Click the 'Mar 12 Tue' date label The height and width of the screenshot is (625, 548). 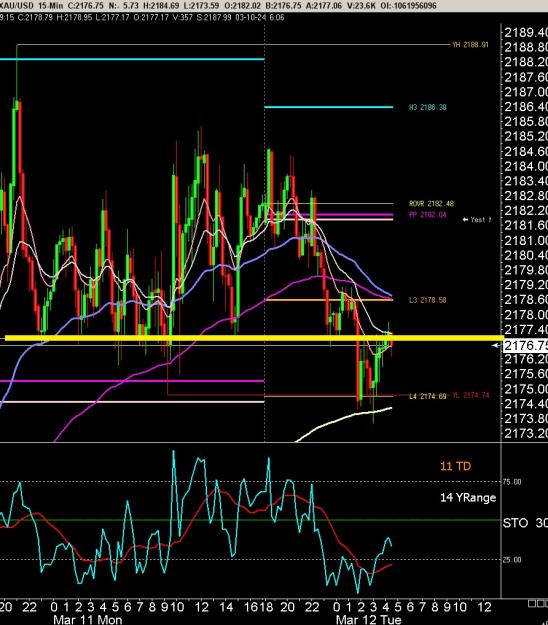point(368,619)
